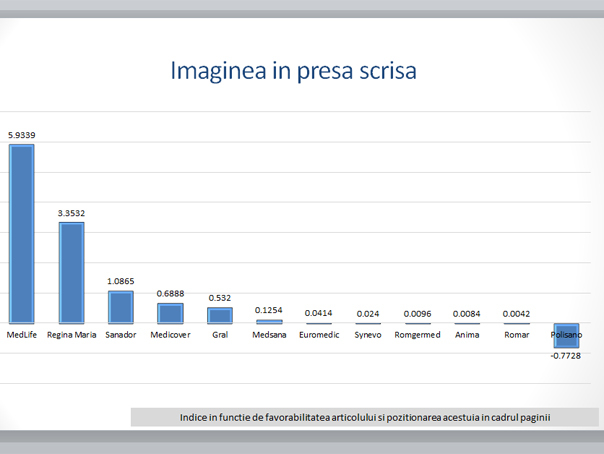The height and width of the screenshot is (454, 604).
Task: Click the data label 0.0084
Action: click(x=466, y=314)
